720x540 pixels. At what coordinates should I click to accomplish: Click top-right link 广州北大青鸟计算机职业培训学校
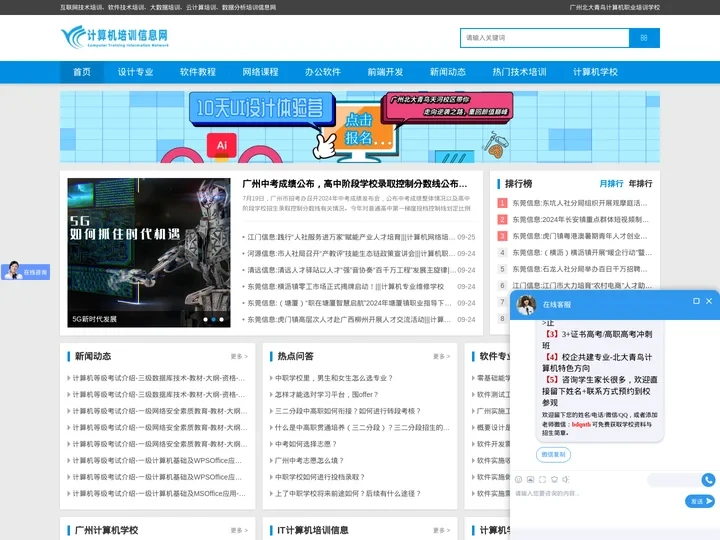tap(614, 7)
